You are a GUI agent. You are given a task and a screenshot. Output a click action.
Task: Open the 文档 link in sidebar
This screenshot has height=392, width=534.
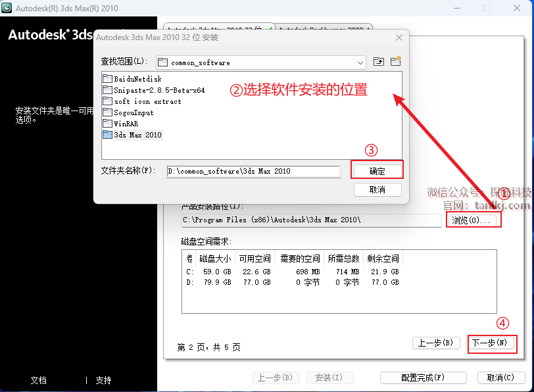click(39, 380)
